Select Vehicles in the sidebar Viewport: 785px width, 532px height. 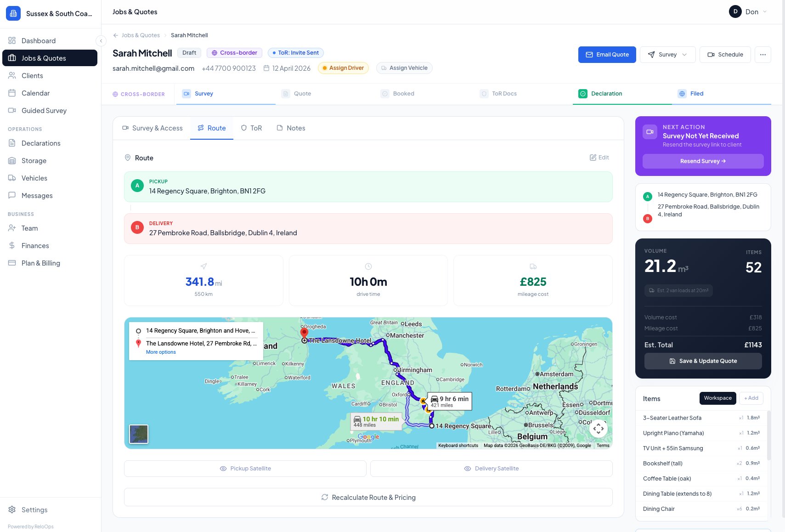pos(34,178)
